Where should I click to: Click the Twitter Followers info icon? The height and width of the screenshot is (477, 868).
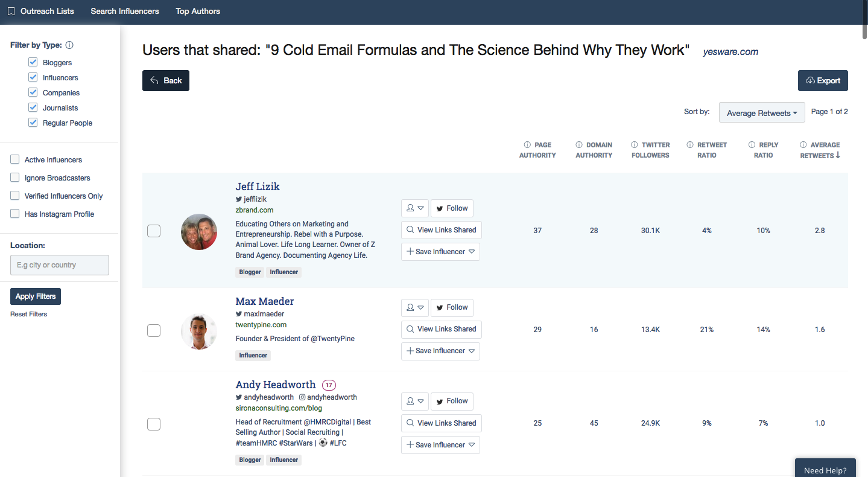coord(635,145)
